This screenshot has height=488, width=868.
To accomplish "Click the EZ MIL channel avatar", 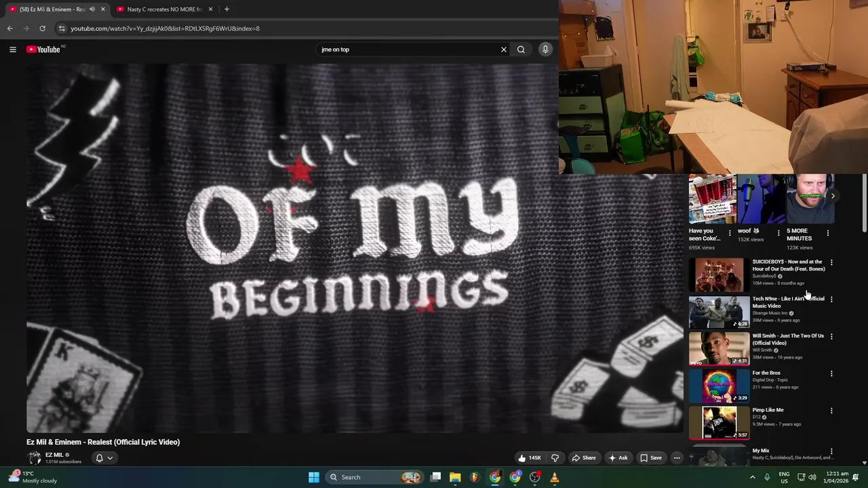I will coord(34,458).
